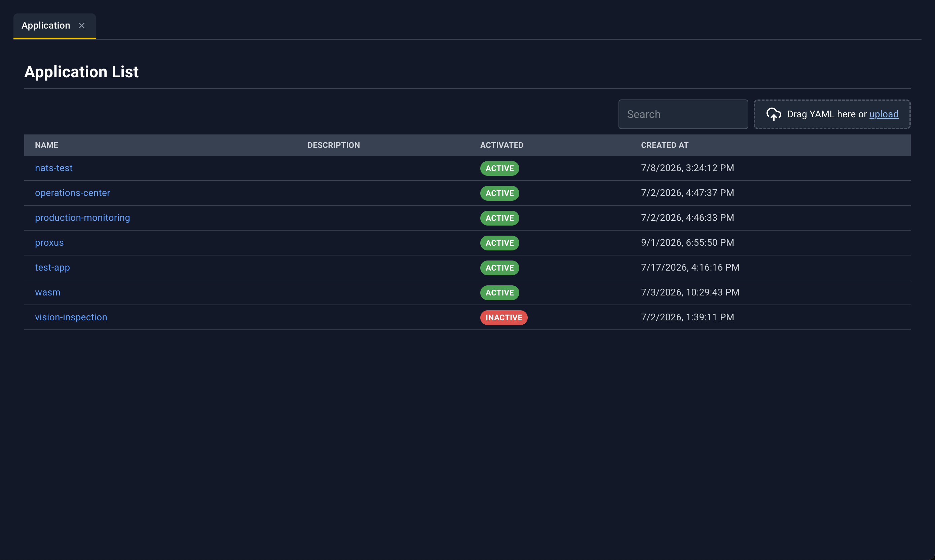Click the cloud upload icon
This screenshot has width=935, height=560.
[774, 114]
